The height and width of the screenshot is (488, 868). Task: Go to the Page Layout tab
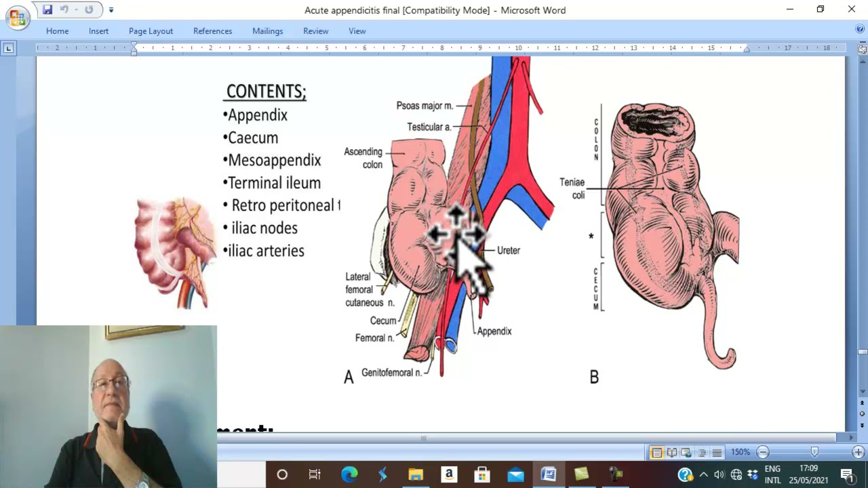click(x=151, y=31)
